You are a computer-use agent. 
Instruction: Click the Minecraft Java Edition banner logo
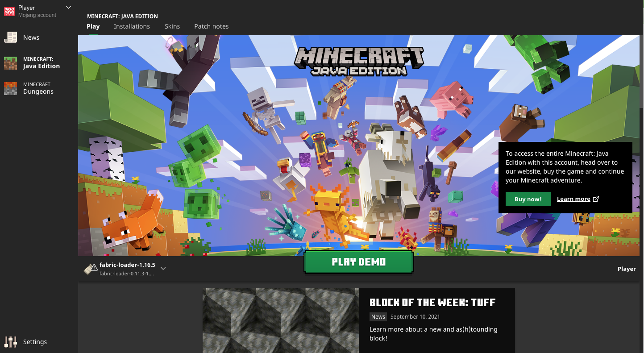[x=359, y=61]
